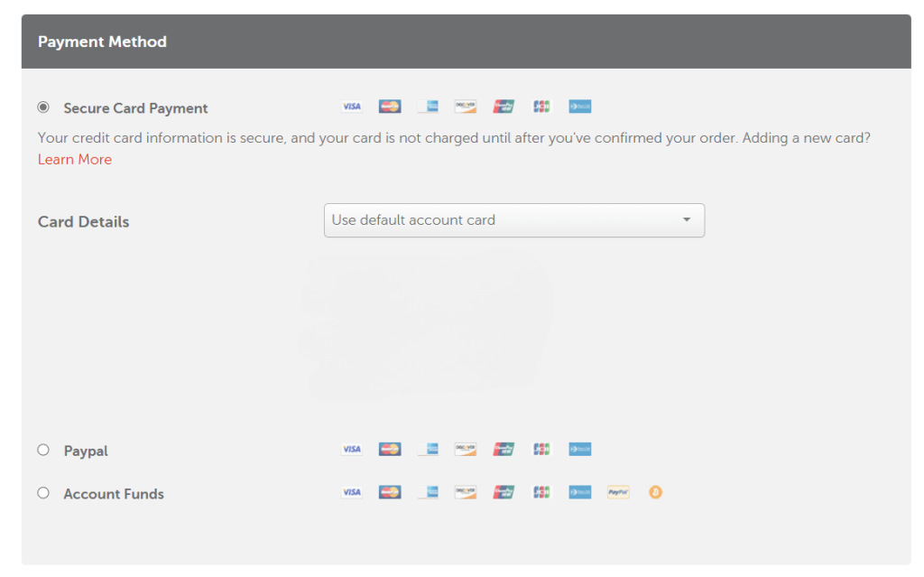Click the MasterCard icon in the Paypal row
Image resolution: width=924 pixels, height=577 pixels.
click(x=390, y=449)
